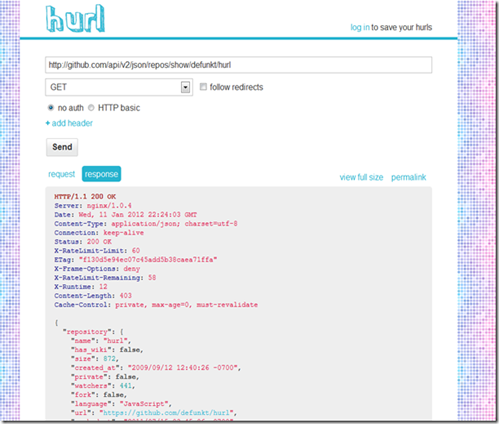Select the GET method combo box
The image size is (499, 424).
point(119,87)
